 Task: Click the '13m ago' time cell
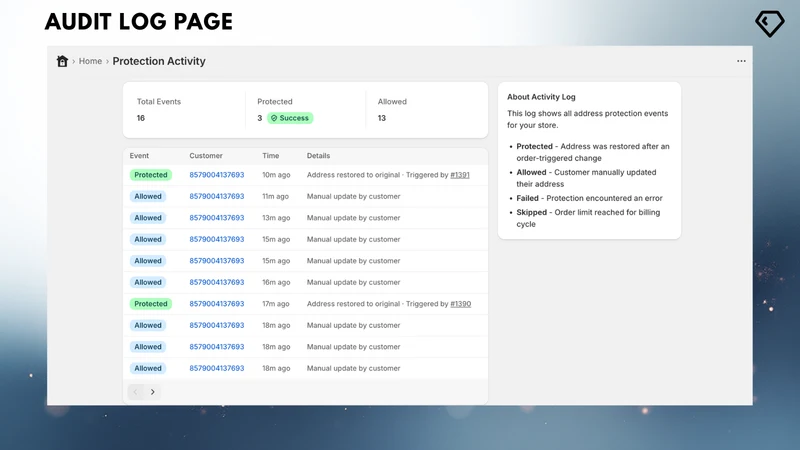click(276, 218)
